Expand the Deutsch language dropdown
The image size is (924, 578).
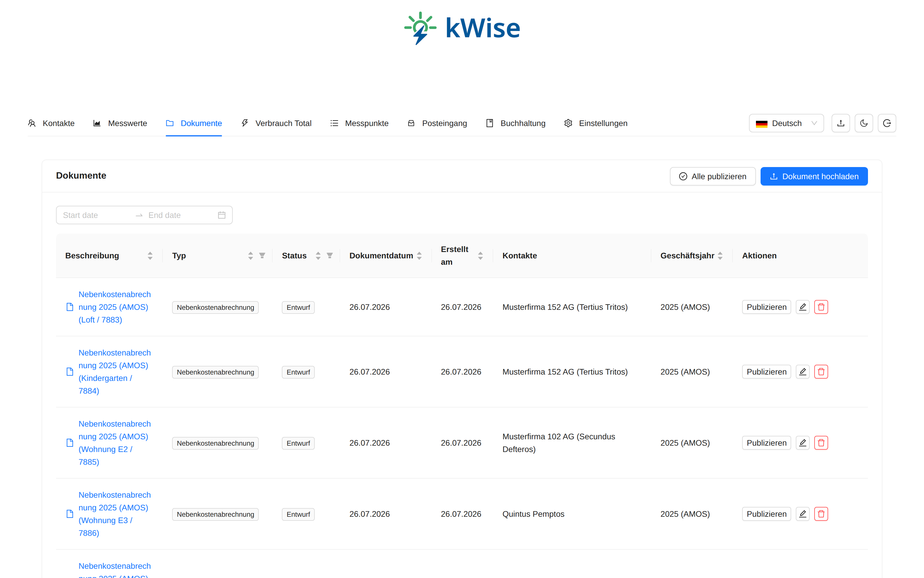[x=786, y=123]
